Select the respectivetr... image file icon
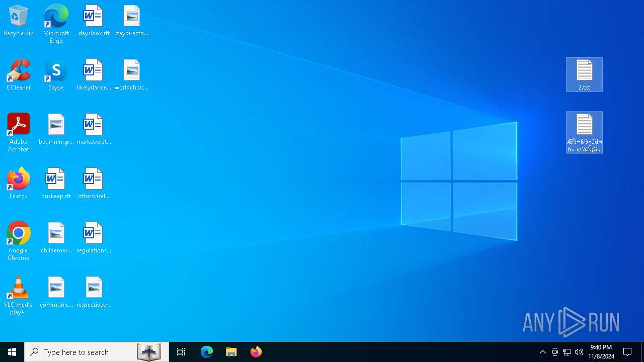This screenshot has height=362, width=644. click(94, 293)
